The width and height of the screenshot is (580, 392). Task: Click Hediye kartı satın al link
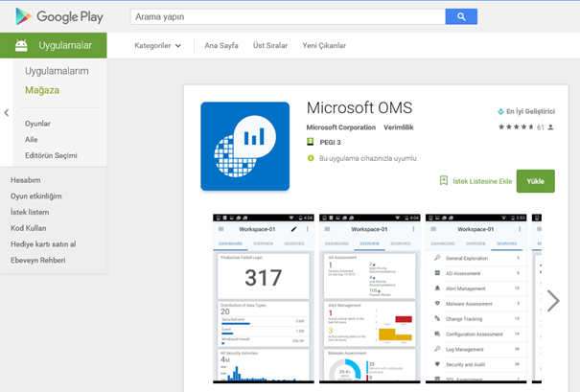(43, 244)
